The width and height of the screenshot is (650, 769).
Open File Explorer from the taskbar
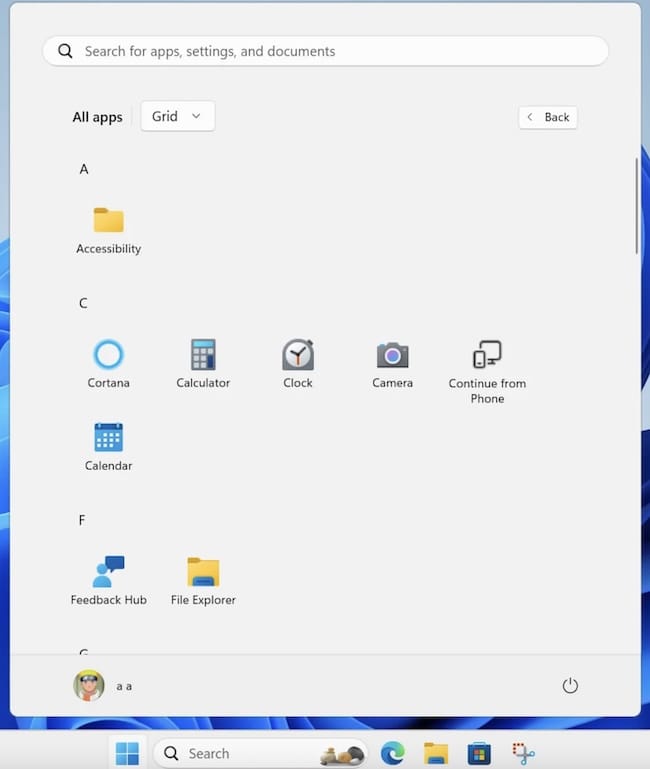436,753
